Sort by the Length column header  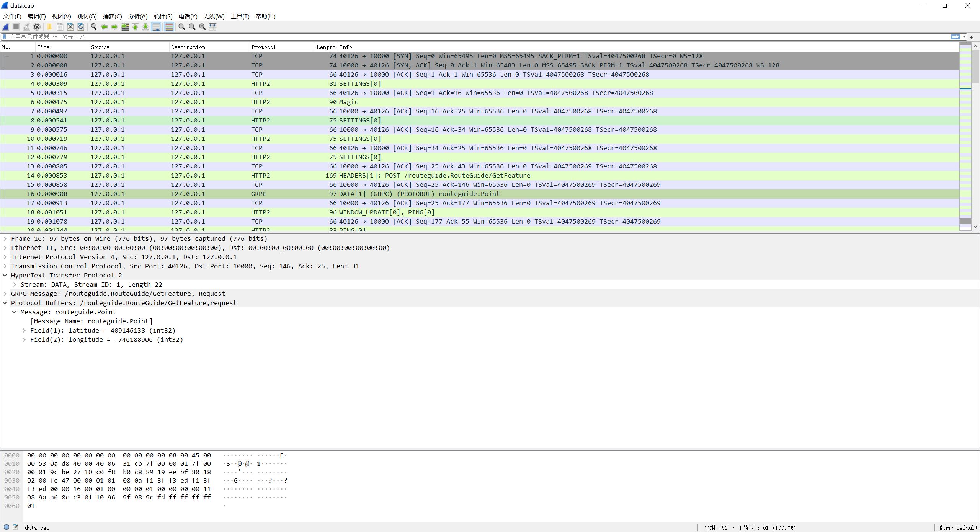(x=326, y=47)
